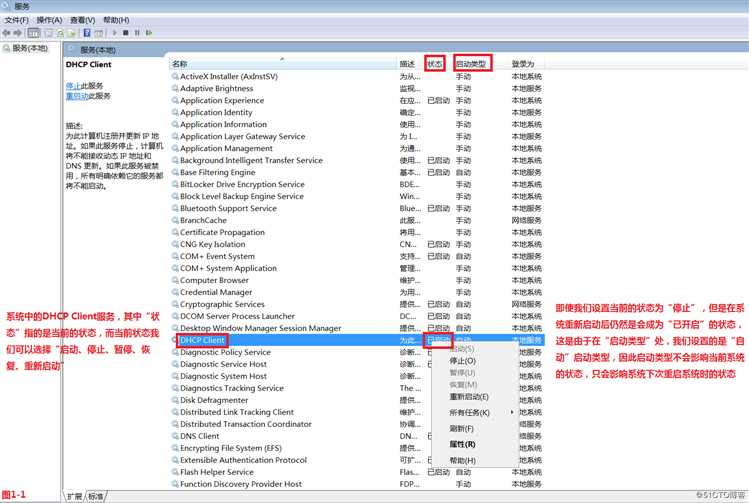This screenshot has height=503, width=749.
Task: Click the gear icon beside Adaptive Brightness
Action: coord(175,88)
